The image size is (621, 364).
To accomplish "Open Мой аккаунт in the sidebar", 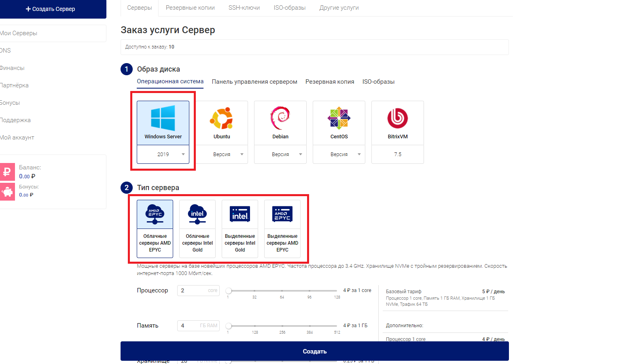I will (17, 138).
